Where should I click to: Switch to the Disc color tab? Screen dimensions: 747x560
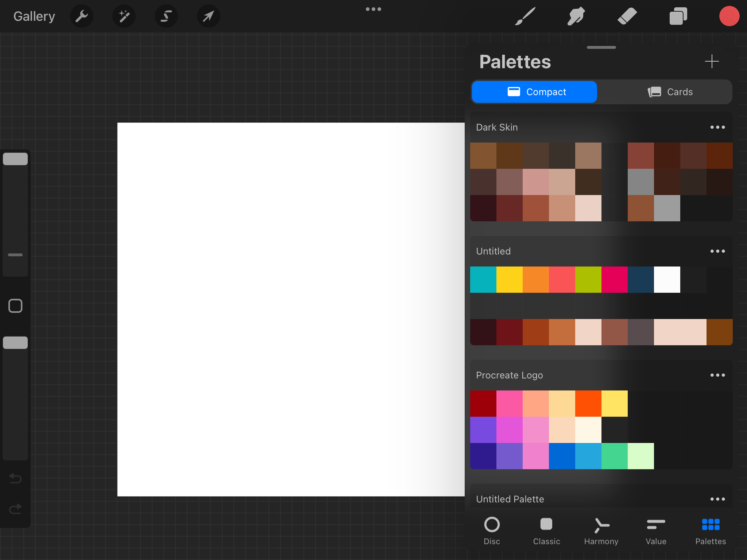492,530
